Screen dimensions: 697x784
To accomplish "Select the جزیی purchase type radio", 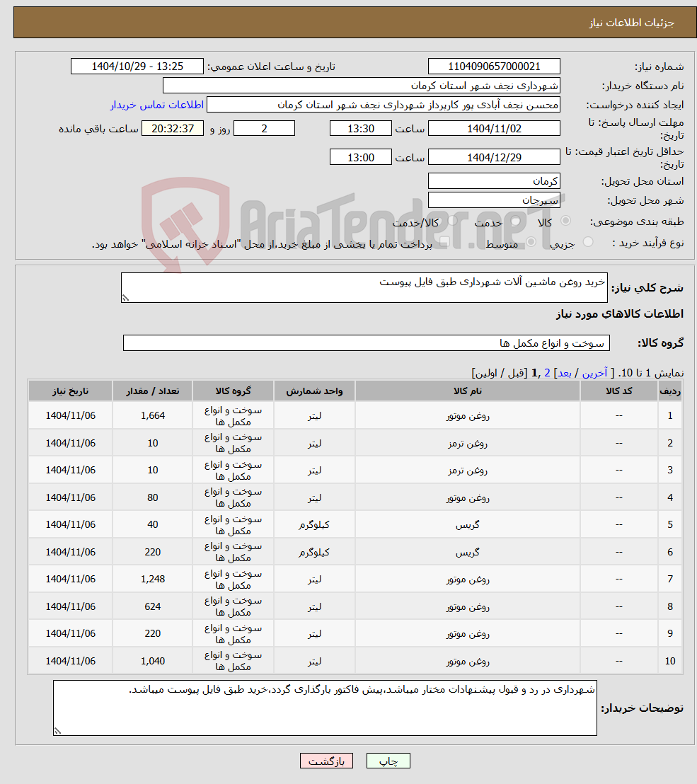I will click(x=588, y=242).
